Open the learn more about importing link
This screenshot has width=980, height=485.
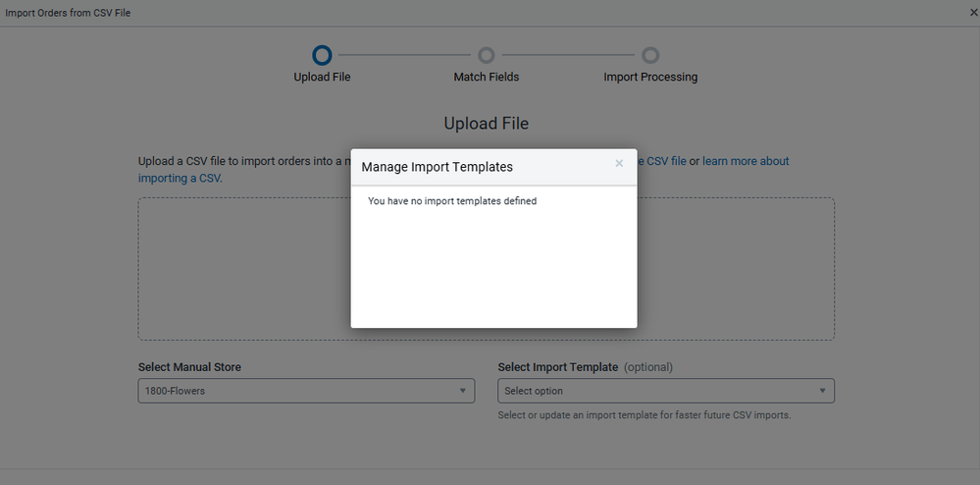pos(745,161)
